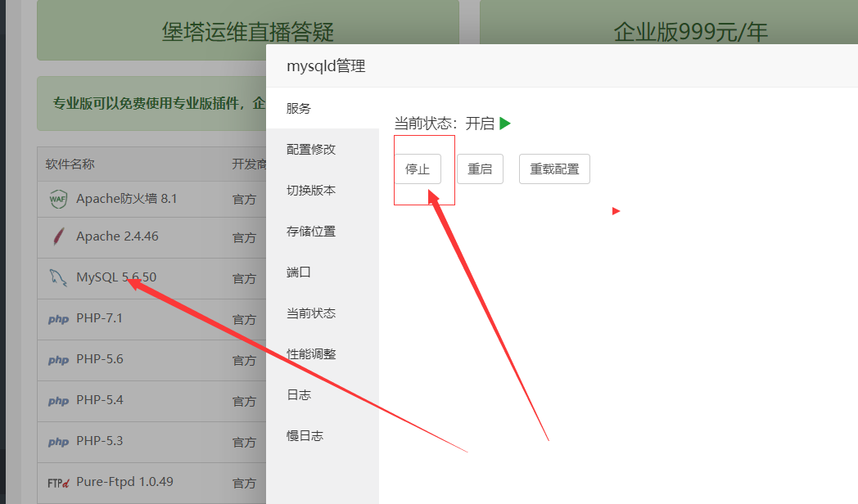Screen dimensions: 858x504
Task: Click the green running status triangle
Action: click(x=505, y=124)
